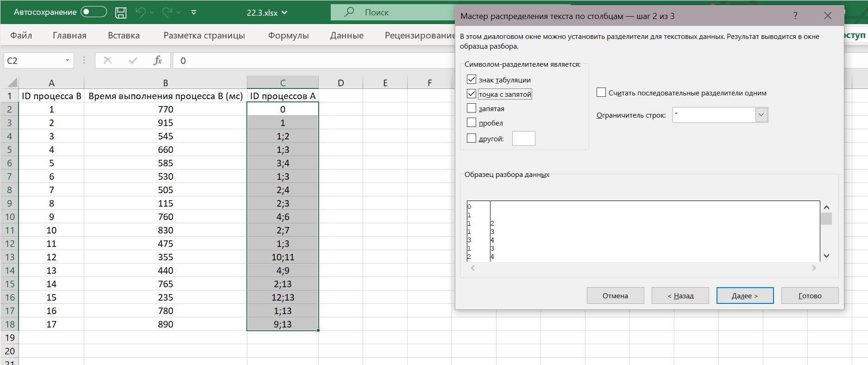Click the Redo arrow icon
The width and height of the screenshot is (868, 365).
click(167, 13)
